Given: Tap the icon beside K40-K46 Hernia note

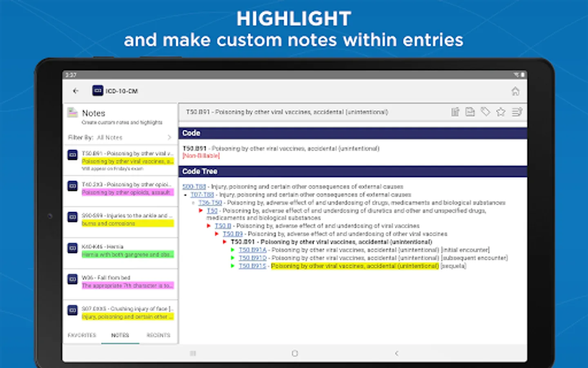Looking at the screenshot, I should pos(72,248).
